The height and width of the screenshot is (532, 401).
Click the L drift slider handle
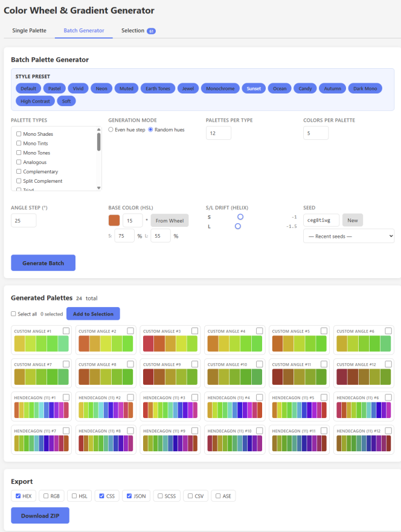(238, 226)
